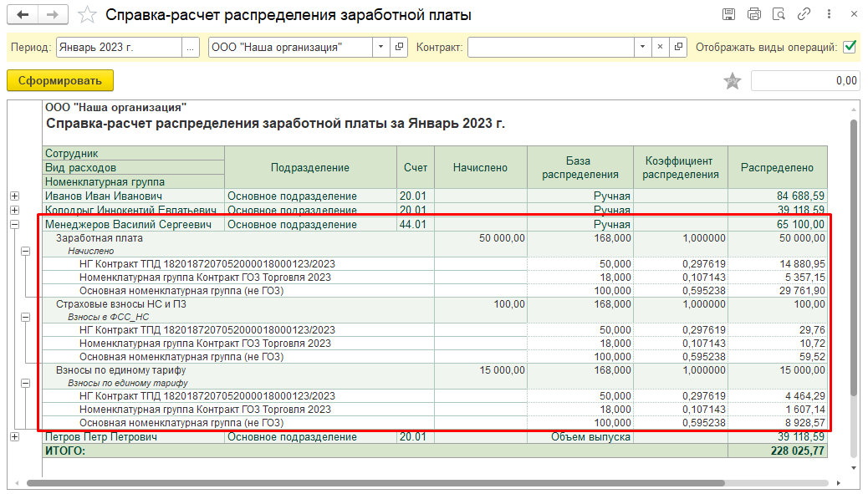Open organization dropdown list
This screenshot has width=868, height=494.
[380, 48]
